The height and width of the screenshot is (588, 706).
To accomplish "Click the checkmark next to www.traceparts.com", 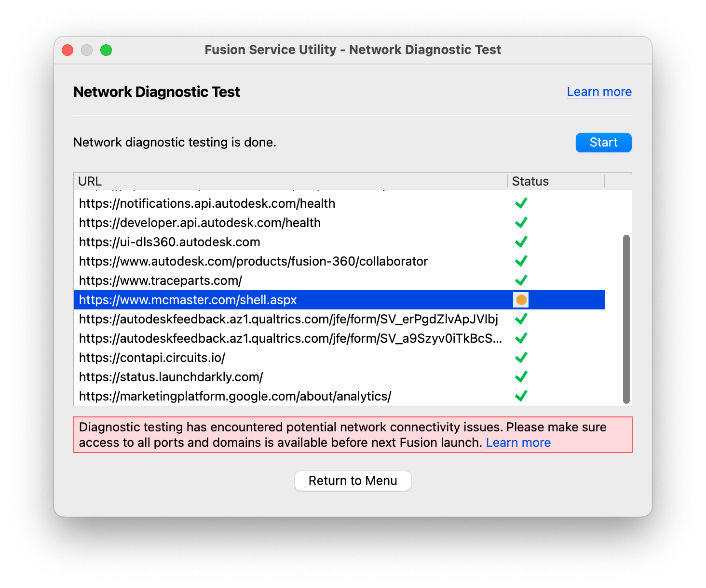I will 521,280.
